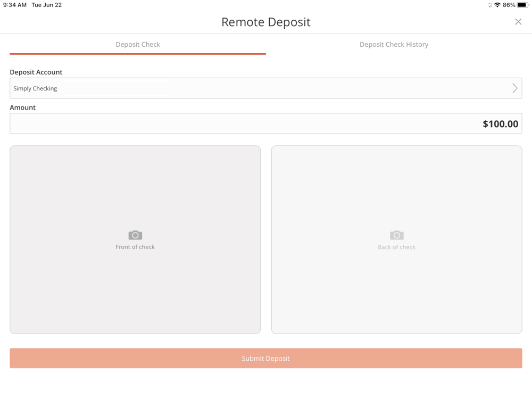
Task: Tap the Back of check camera icon
Action: (397, 235)
